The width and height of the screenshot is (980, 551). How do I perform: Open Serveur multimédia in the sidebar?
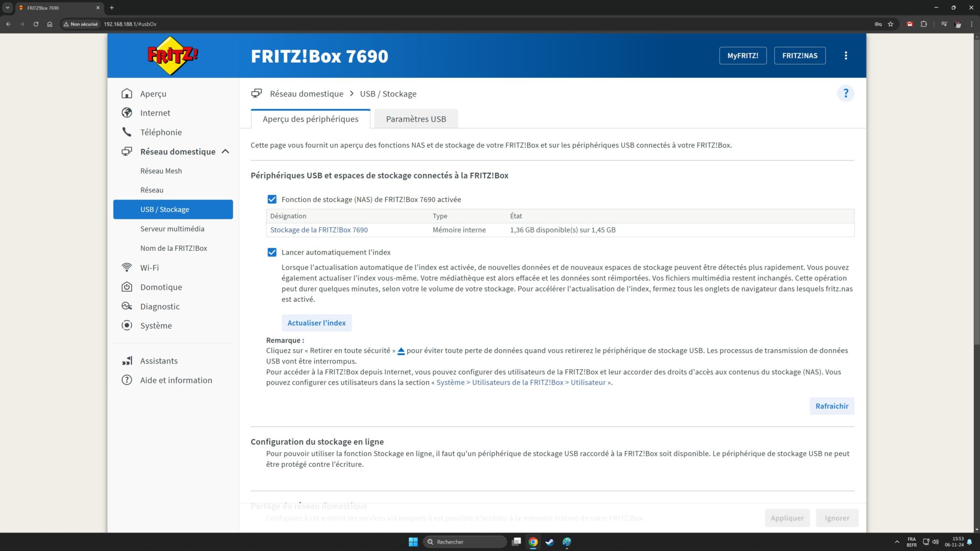(x=172, y=229)
